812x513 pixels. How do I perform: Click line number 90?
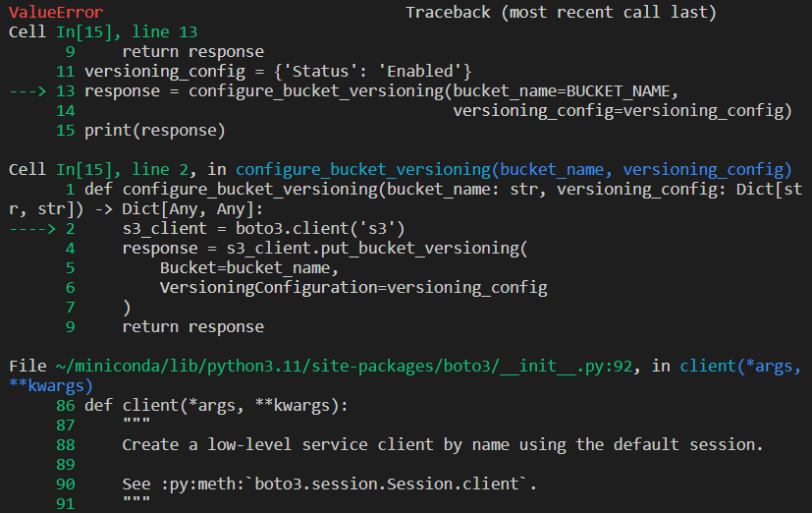[x=65, y=484]
